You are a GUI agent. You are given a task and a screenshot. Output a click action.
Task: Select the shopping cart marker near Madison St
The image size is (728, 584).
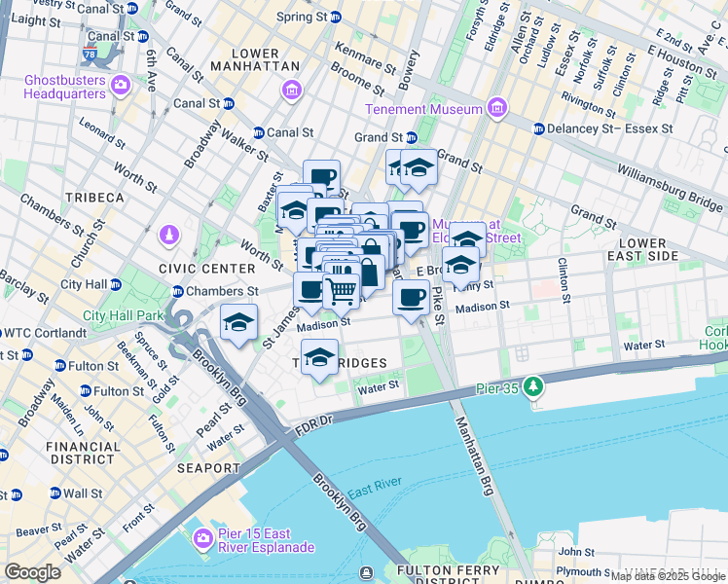[x=342, y=293]
